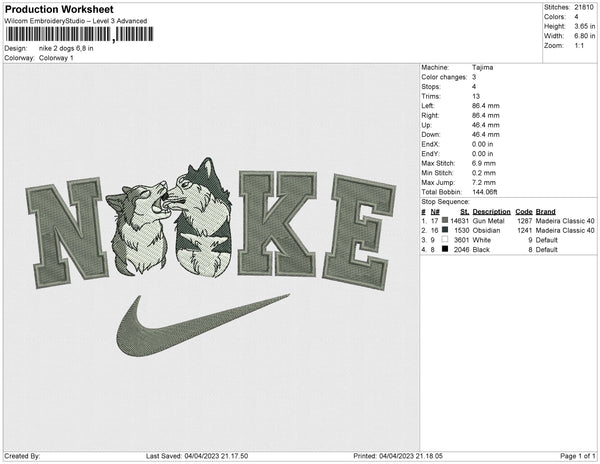Click the Black thread color swatch

[445, 249]
